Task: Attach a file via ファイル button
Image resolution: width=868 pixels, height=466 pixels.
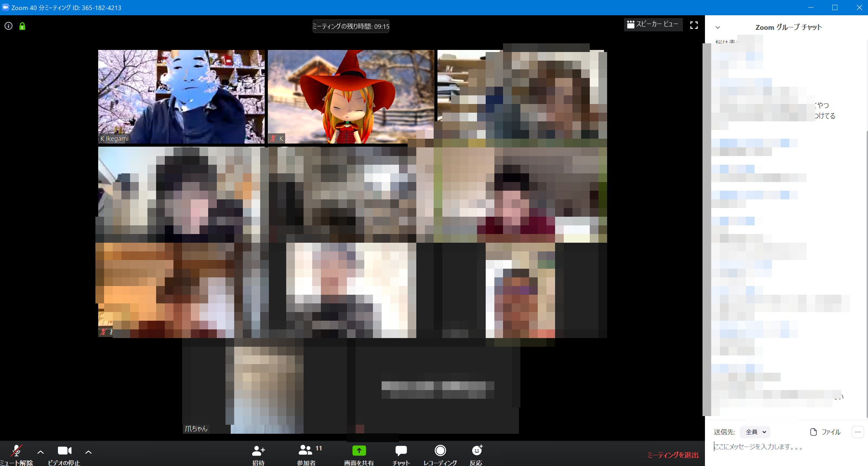Action: pyautogui.click(x=825, y=432)
